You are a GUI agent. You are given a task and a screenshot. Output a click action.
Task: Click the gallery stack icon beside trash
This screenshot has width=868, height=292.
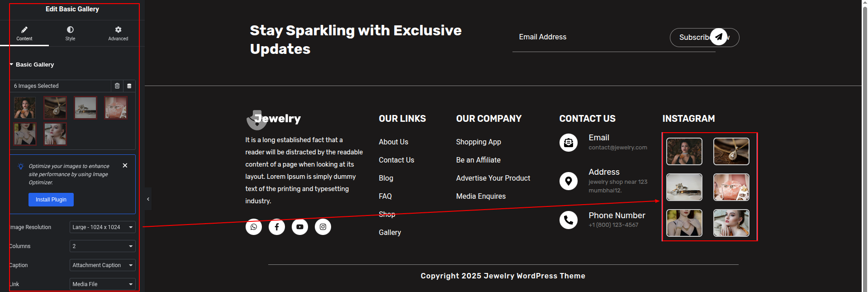coord(129,86)
